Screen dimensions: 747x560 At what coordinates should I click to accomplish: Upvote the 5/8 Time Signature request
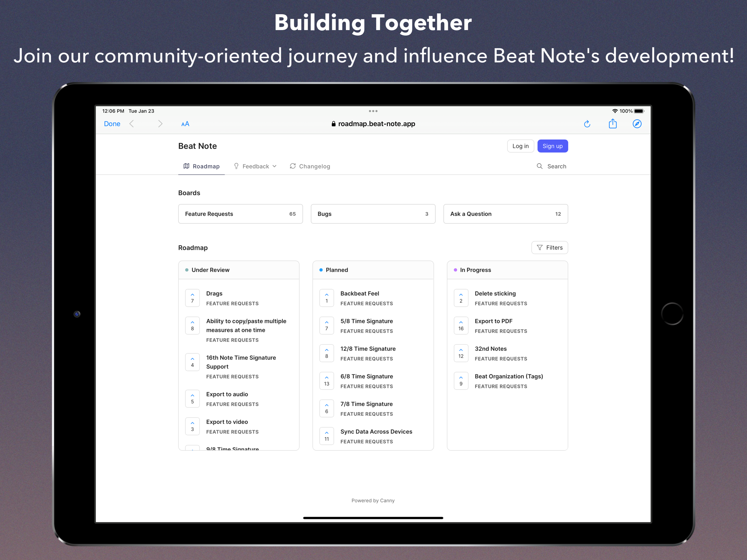pyautogui.click(x=326, y=326)
